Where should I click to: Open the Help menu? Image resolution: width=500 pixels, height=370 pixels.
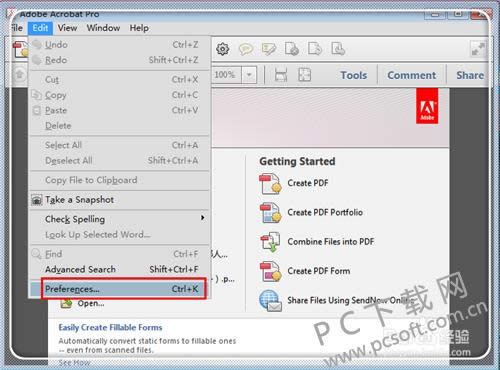click(139, 28)
